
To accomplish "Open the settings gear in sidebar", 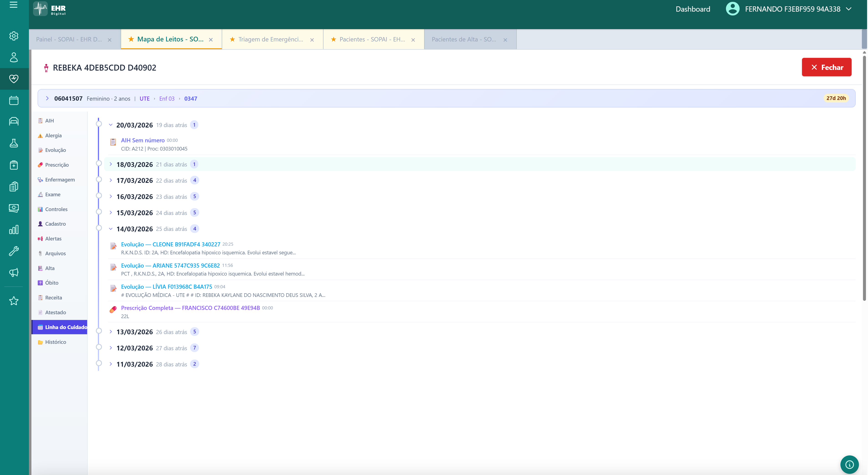I will pos(14,36).
